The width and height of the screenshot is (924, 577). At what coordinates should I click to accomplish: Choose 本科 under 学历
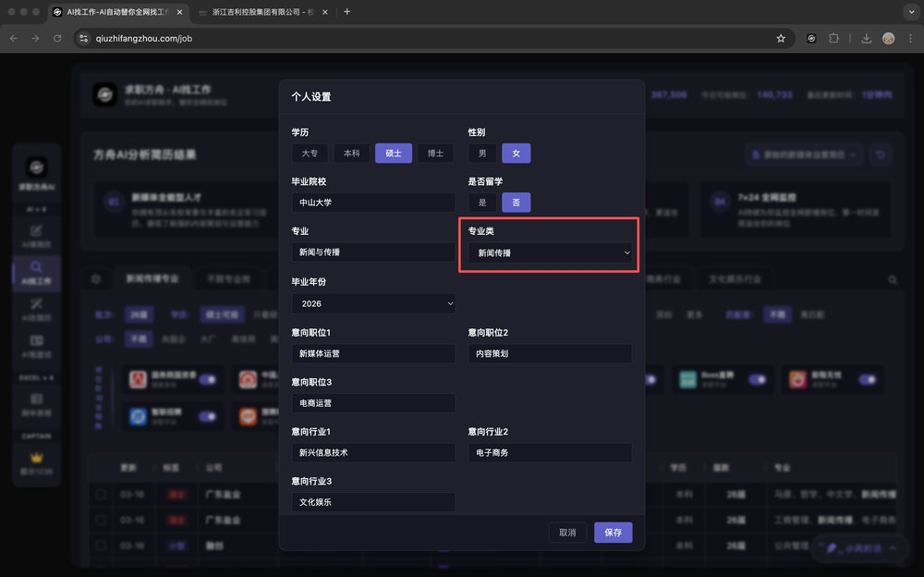(x=351, y=153)
